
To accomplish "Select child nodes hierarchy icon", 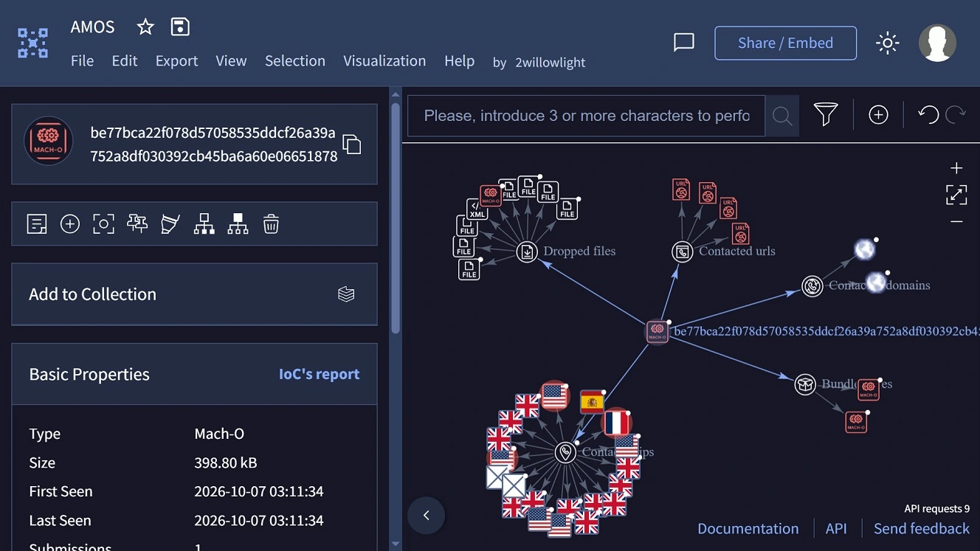I will click(204, 224).
